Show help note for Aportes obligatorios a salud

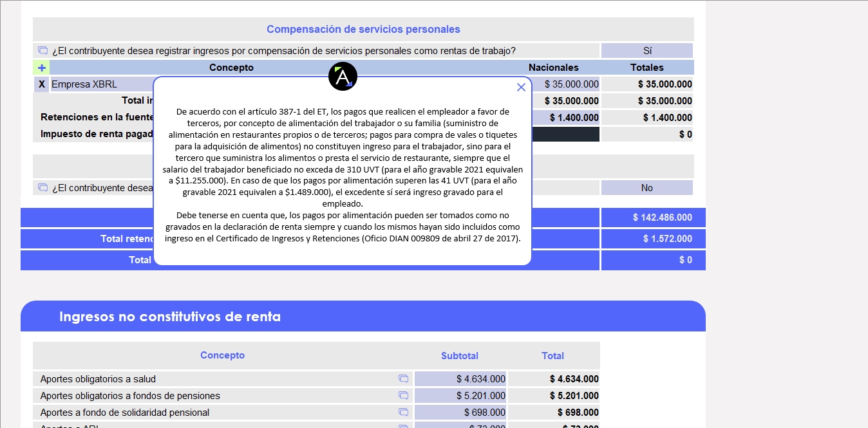tap(403, 378)
